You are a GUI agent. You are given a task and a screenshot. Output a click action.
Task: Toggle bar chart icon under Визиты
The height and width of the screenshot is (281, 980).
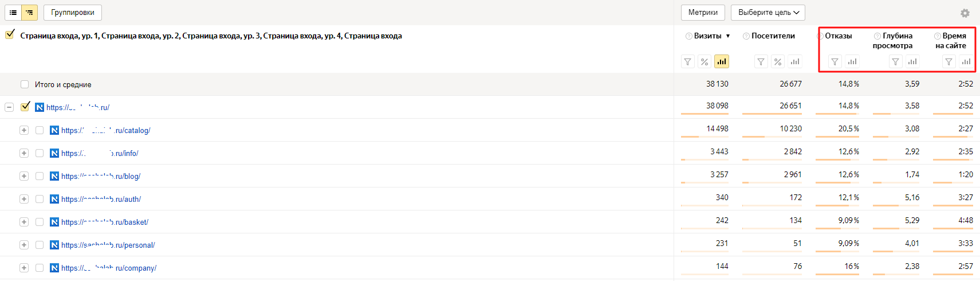pyautogui.click(x=722, y=62)
